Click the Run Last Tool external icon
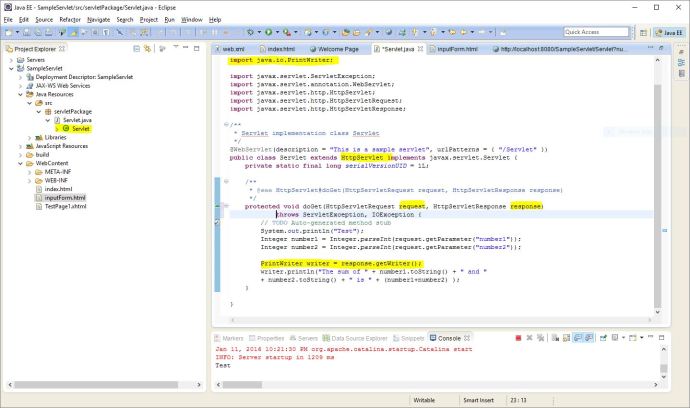Viewport: 690px width, 408px height. [x=286, y=32]
